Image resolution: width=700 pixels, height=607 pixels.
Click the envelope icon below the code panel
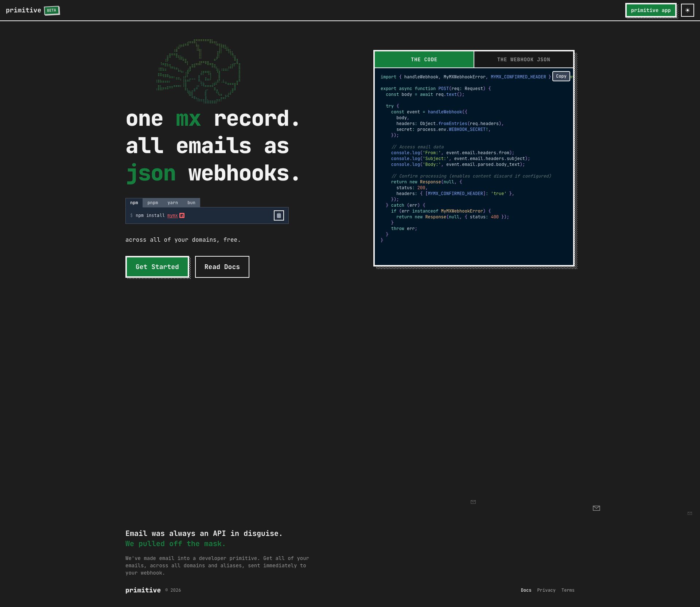pyautogui.click(x=473, y=502)
